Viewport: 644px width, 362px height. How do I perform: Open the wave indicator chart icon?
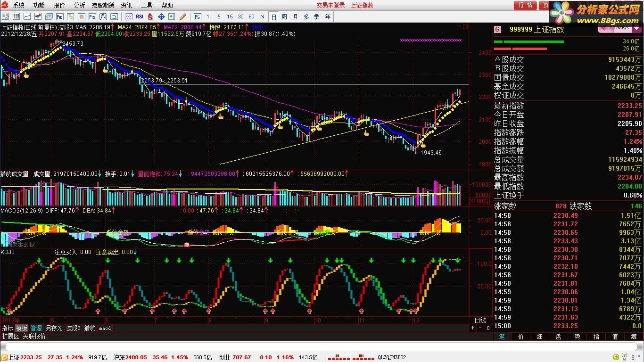coord(128,16)
